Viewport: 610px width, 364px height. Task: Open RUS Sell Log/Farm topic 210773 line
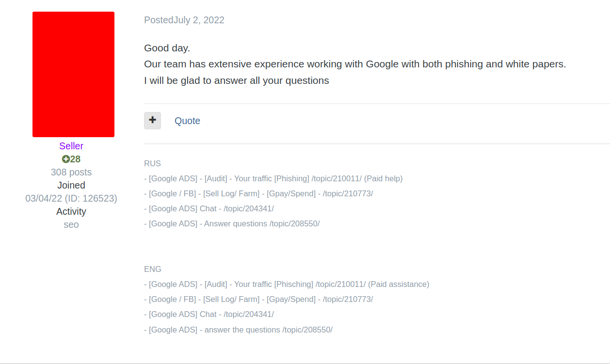coord(258,193)
